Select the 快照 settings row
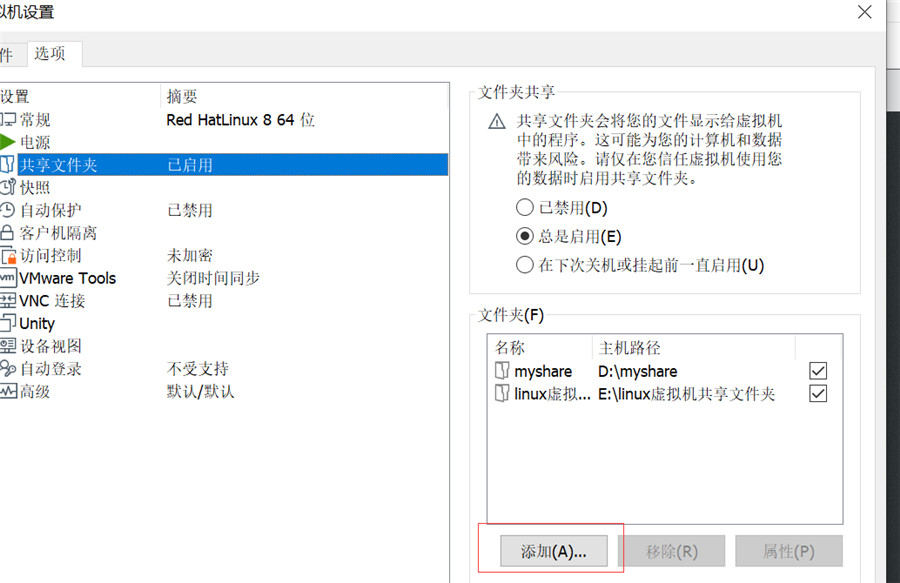The image size is (900, 583). coord(224,187)
